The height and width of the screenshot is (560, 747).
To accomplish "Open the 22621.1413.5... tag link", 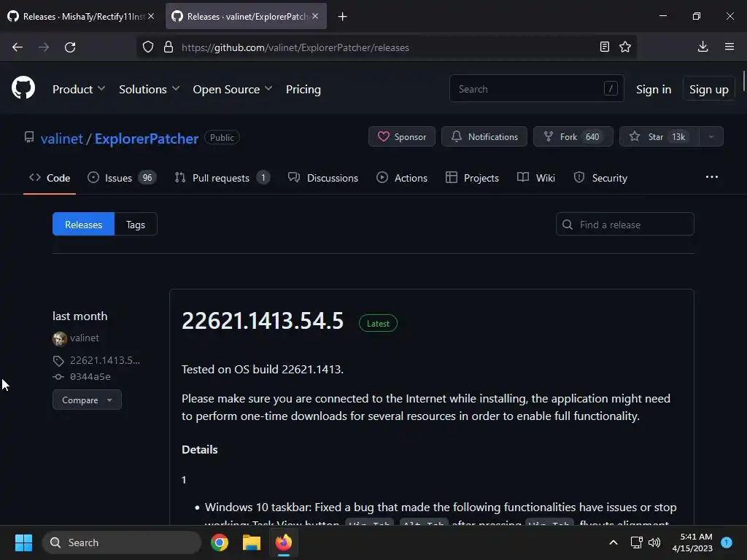I will (x=105, y=360).
